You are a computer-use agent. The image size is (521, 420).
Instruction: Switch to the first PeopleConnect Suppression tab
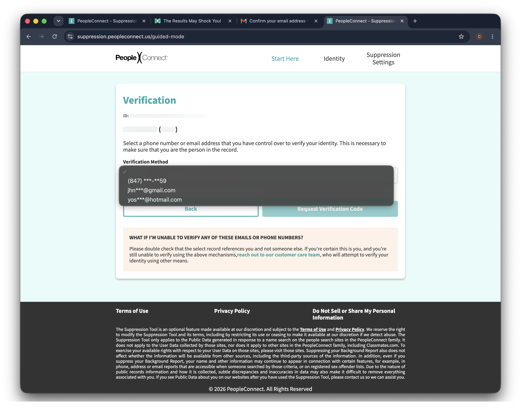107,21
